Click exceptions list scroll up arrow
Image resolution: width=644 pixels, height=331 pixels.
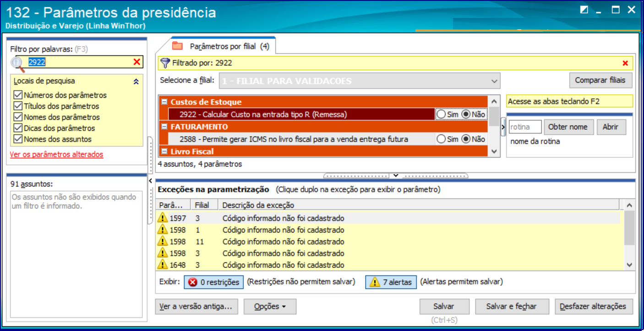(630, 205)
